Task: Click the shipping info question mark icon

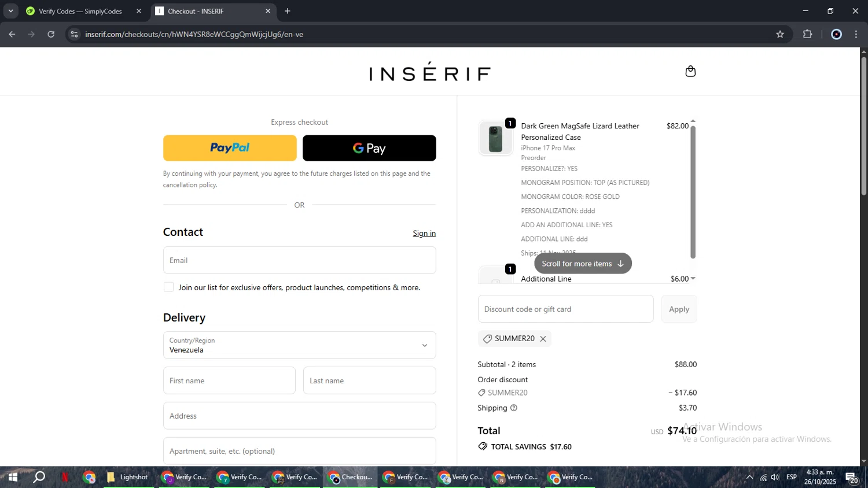Action: click(x=513, y=408)
